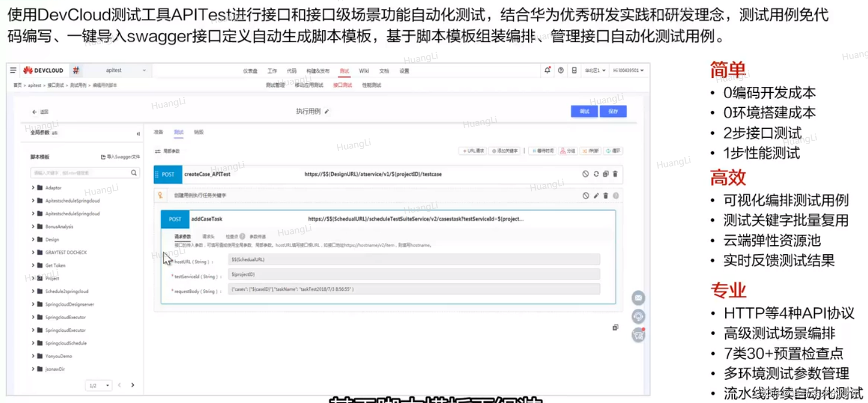The width and height of the screenshot is (868, 403).
Task: Open the 仪表盘 top menu
Action: [250, 71]
